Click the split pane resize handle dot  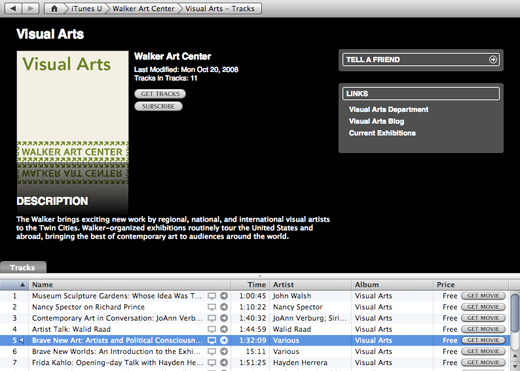[260, 276]
